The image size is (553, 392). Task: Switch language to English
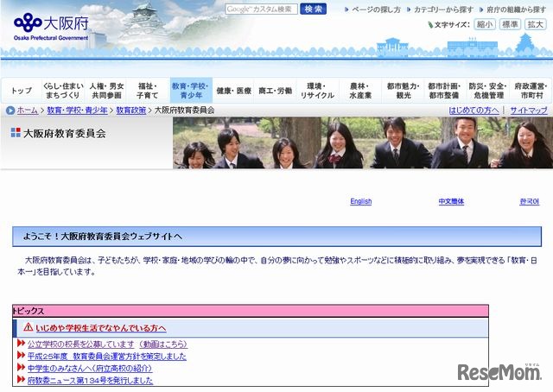360,201
